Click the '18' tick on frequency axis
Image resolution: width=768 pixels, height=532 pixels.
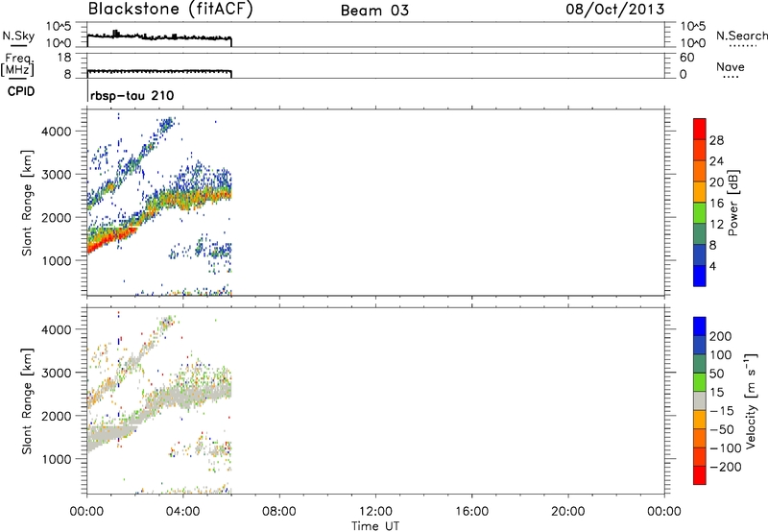tap(64, 58)
